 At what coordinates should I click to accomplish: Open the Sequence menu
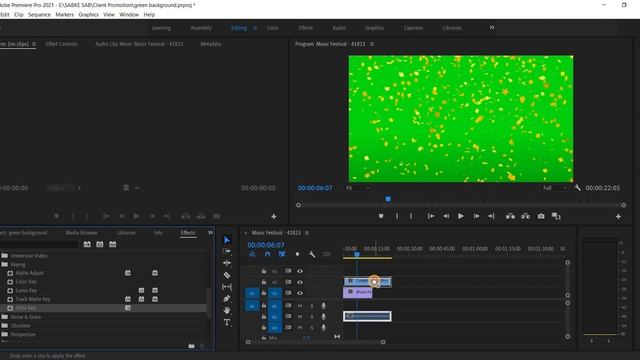pos(39,14)
